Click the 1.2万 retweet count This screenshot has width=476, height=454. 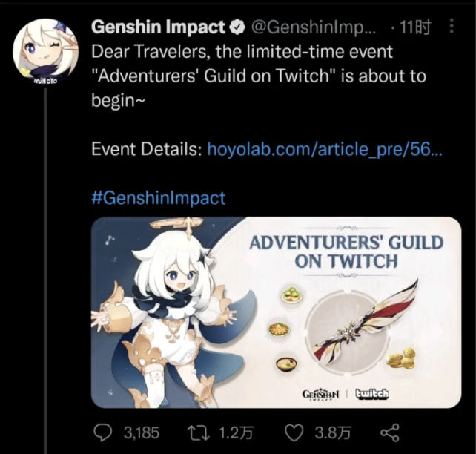tap(236, 432)
